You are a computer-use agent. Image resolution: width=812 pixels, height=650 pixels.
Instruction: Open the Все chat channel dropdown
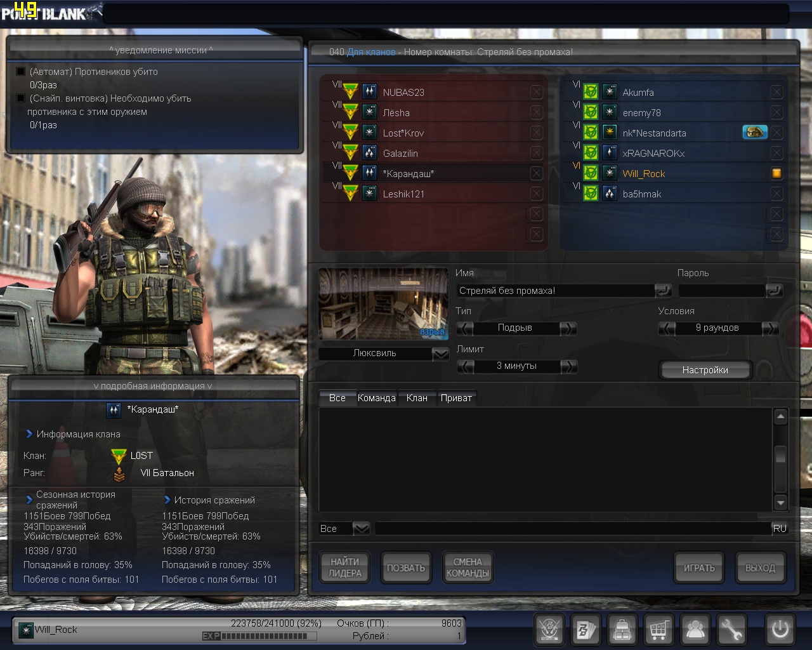(x=361, y=528)
